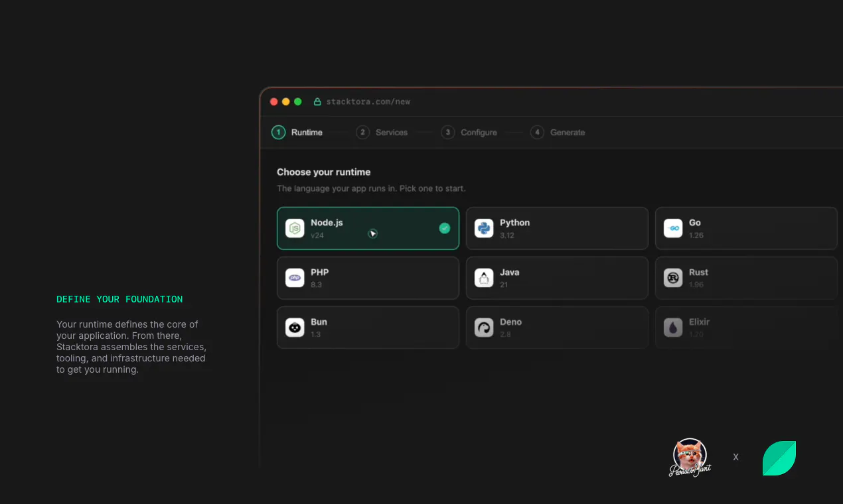Select the Deno 2.8 runtime card
This screenshot has width=843, height=504.
tap(557, 328)
